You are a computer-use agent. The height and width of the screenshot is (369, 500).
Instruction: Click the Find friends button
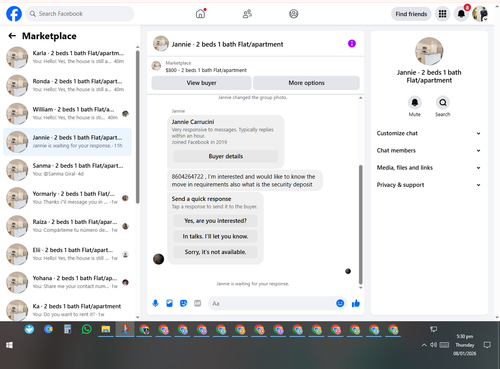[x=411, y=14]
